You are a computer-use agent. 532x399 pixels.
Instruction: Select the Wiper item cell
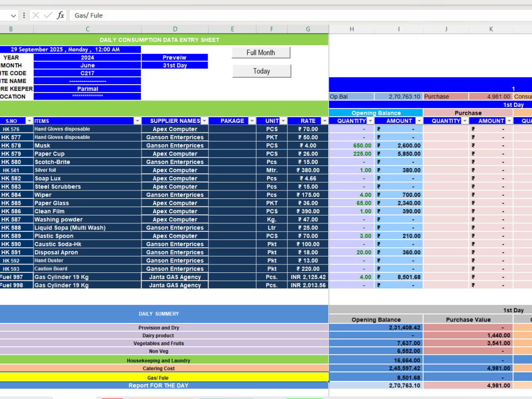click(x=87, y=195)
